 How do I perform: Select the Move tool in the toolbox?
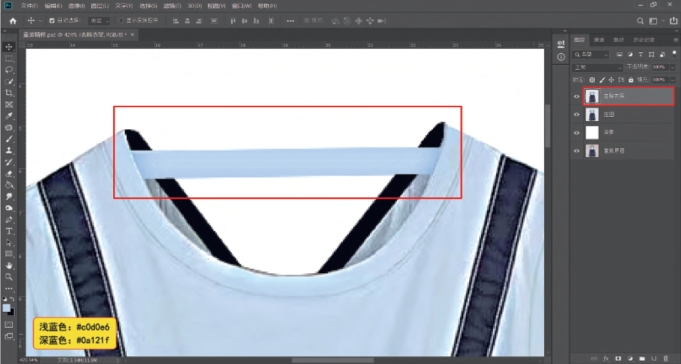click(9, 47)
